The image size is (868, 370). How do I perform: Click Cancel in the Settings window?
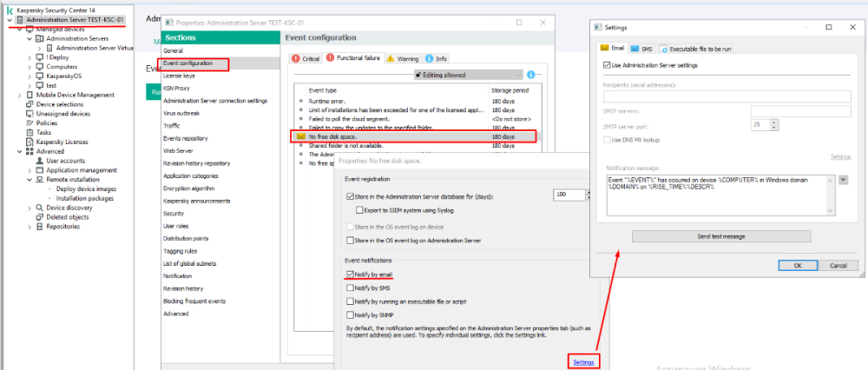838,265
